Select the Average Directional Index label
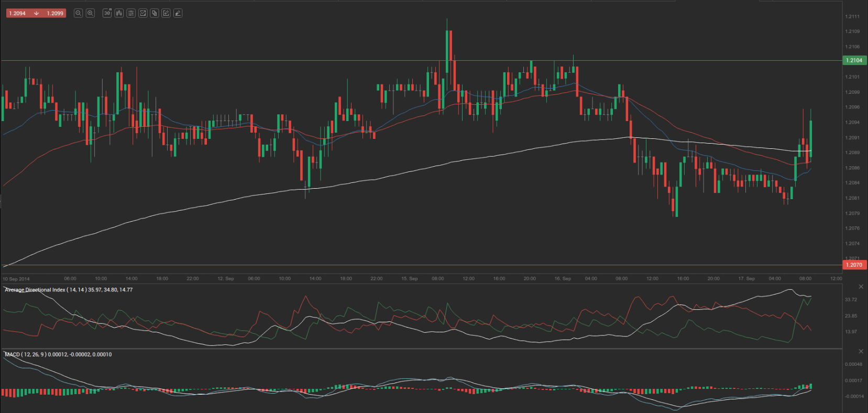868x413 pixels. click(x=68, y=290)
